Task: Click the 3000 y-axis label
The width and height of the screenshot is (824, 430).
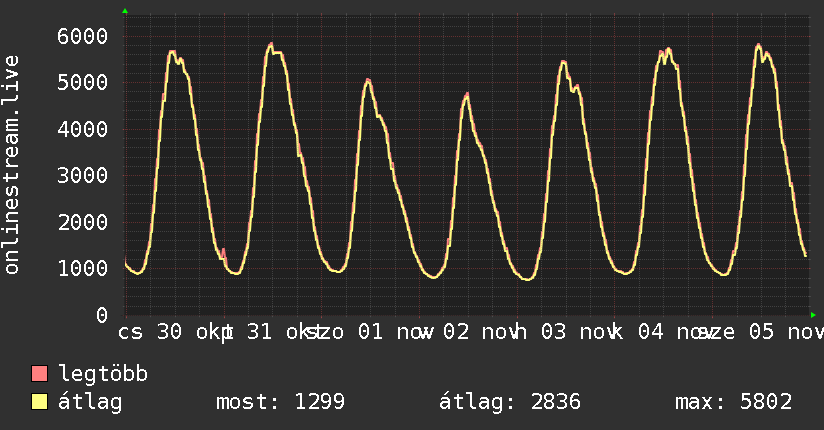Action: tap(83, 176)
